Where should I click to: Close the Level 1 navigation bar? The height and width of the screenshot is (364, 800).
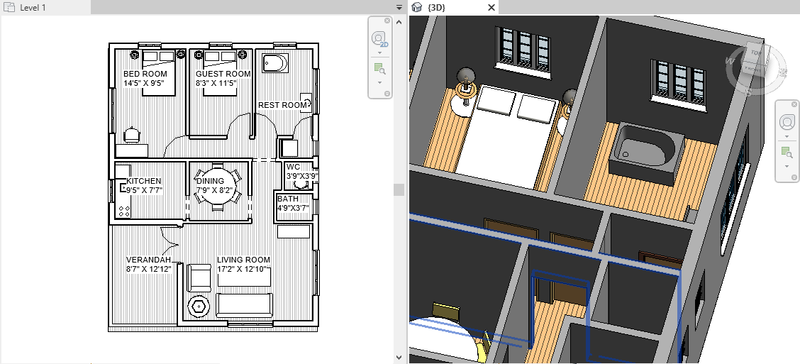point(387,20)
